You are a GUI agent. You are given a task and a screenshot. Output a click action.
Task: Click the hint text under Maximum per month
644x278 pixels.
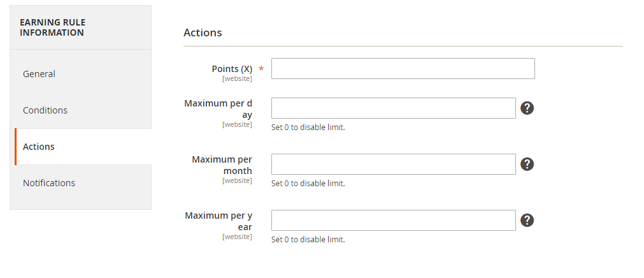tap(308, 184)
